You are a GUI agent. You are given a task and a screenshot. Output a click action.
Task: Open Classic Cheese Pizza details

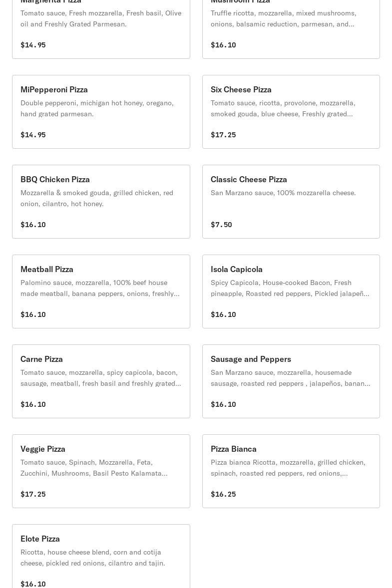(x=291, y=202)
